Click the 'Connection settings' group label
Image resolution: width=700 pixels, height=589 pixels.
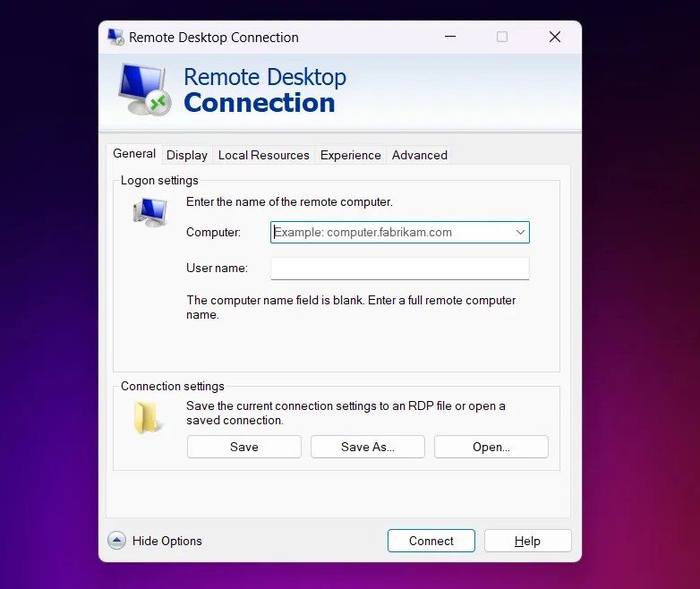tap(173, 387)
